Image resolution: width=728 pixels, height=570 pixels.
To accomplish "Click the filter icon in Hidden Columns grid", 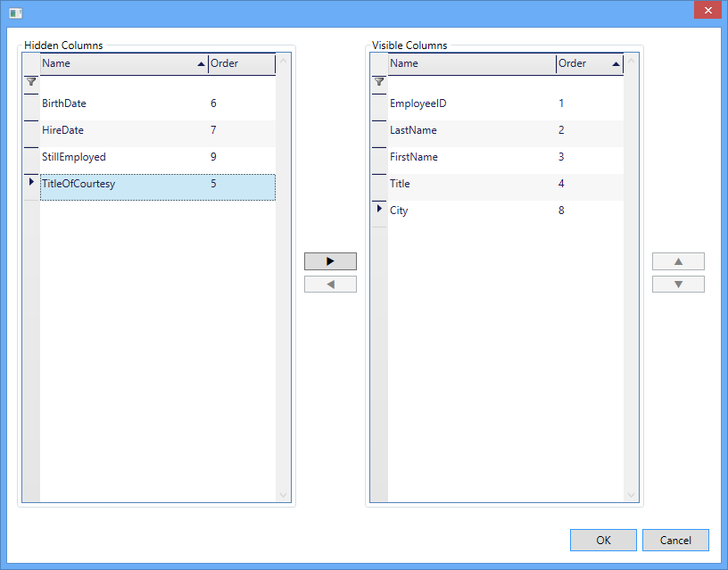I will click(31, 81).
